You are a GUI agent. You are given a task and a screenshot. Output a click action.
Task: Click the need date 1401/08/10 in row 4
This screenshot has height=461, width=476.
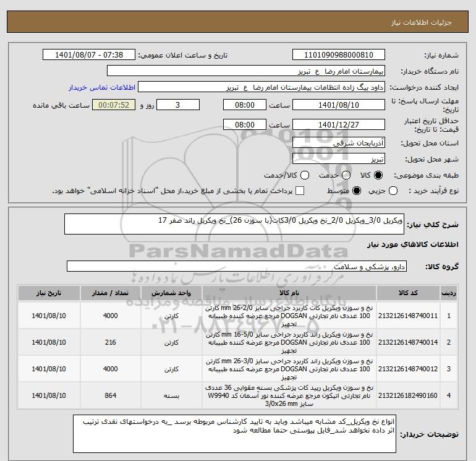tap(49, 395)
